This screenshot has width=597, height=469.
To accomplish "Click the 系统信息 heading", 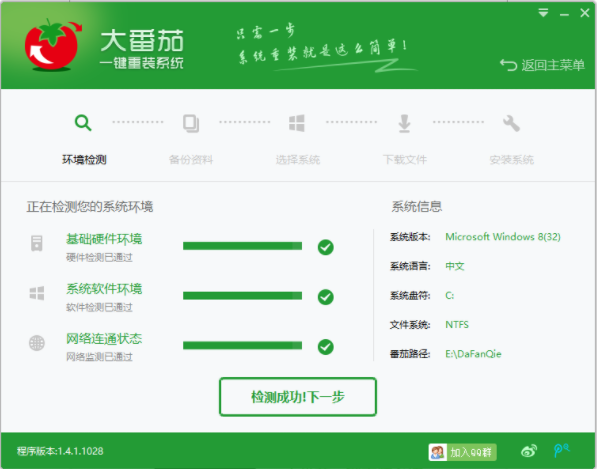I will [x=417, y=207].
